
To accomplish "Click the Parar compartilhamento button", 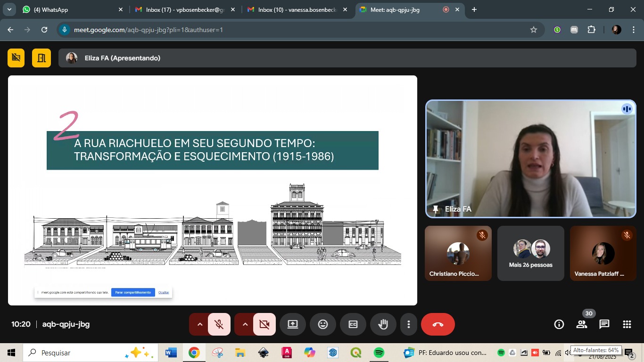I will pyautogui.click(x=133, y=292).
